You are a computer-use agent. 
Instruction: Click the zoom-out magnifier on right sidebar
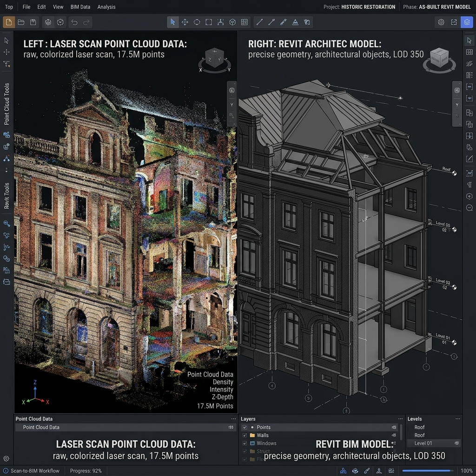469,208
